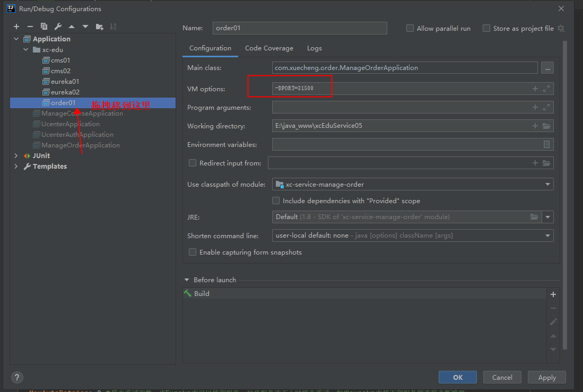The image size is (583, 392).
Task: Move configuration down with arrow icon
Action: 85,27
